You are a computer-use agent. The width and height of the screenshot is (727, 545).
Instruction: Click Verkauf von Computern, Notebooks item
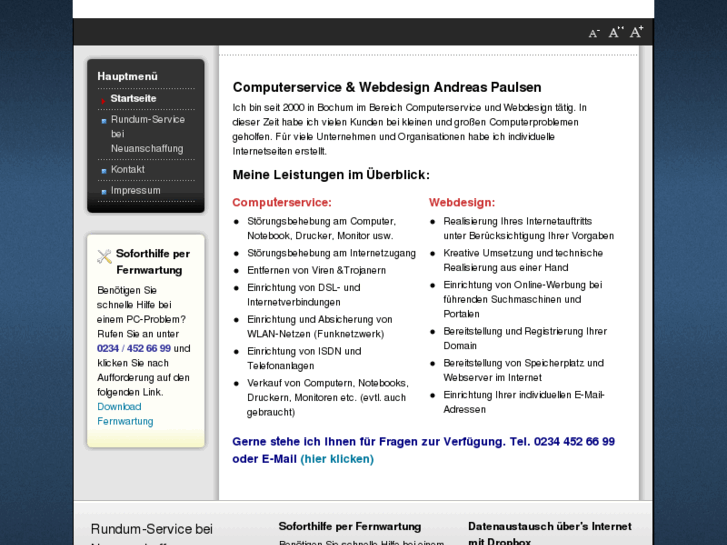tap(327, 397)
